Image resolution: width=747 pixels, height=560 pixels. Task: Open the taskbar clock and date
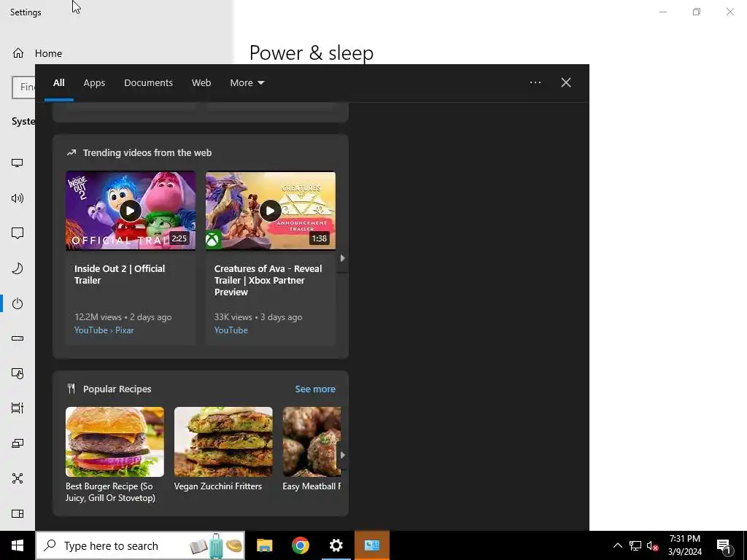[x=684, y=545]
